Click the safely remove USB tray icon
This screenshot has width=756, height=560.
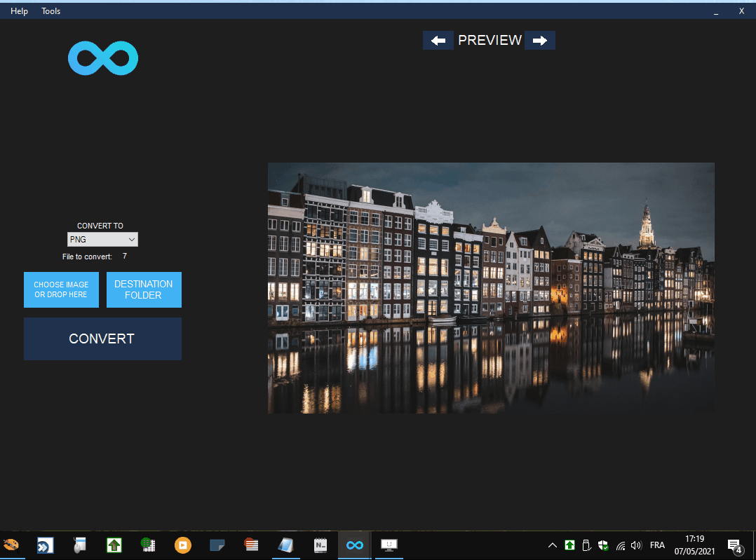pyautogui.click(x=586, y=545)
